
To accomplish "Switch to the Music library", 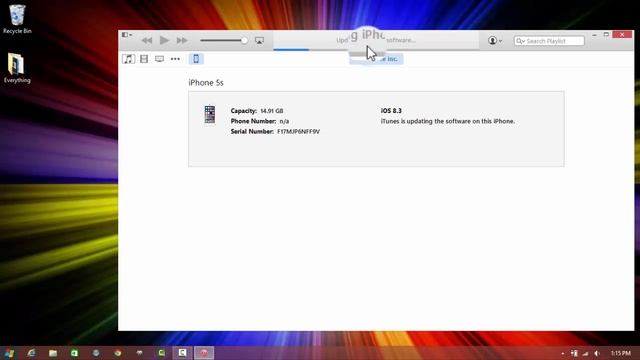I will [129, 59].
